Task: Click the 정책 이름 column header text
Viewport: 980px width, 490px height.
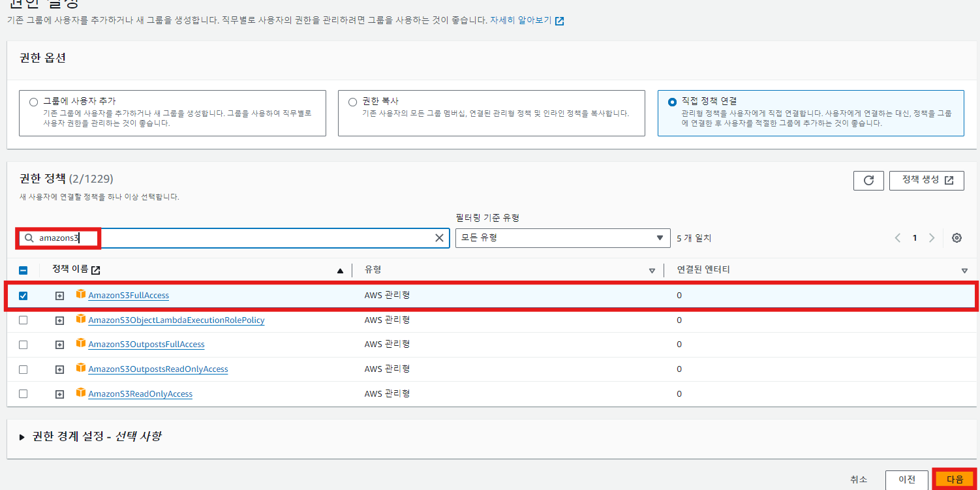Action: [x=70, y=269]
